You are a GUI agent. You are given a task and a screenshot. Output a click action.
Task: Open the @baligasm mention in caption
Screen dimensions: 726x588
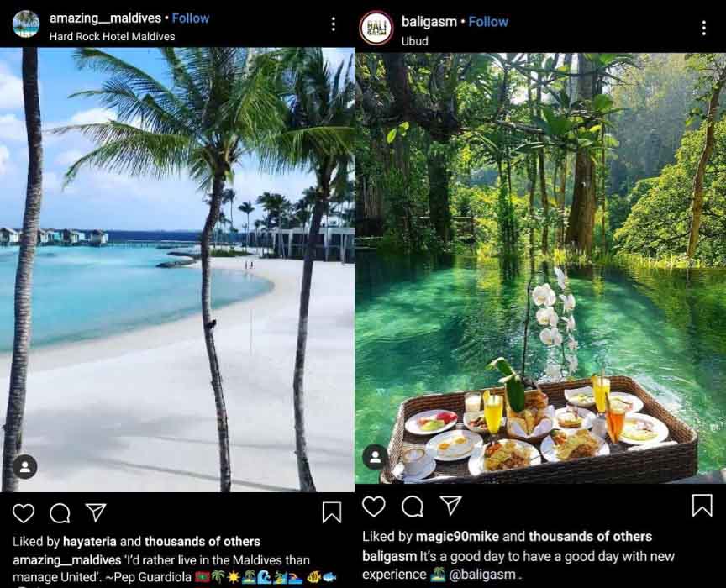(x=482, y=575)
